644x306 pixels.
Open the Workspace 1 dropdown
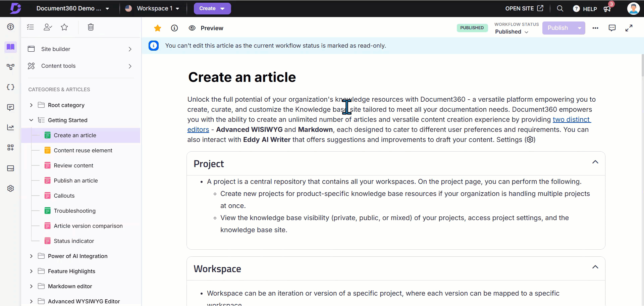click(x=152, y=8)
